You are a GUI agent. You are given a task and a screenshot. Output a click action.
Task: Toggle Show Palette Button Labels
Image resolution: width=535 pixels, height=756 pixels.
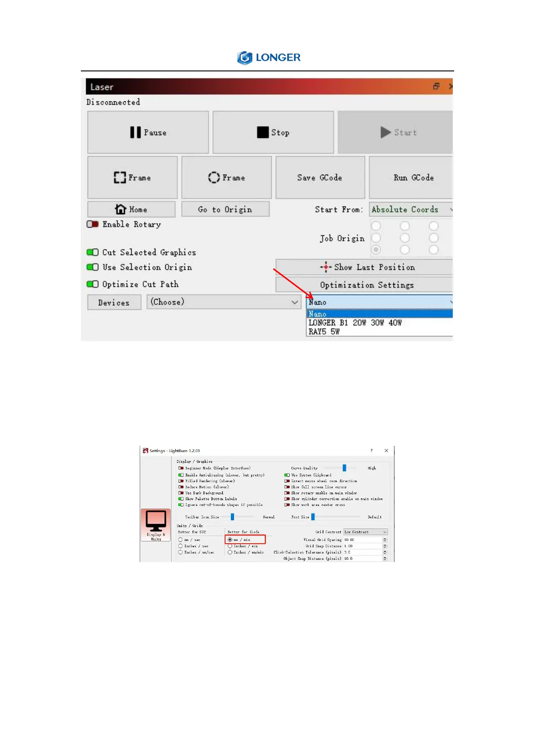[x=181, y=499]
